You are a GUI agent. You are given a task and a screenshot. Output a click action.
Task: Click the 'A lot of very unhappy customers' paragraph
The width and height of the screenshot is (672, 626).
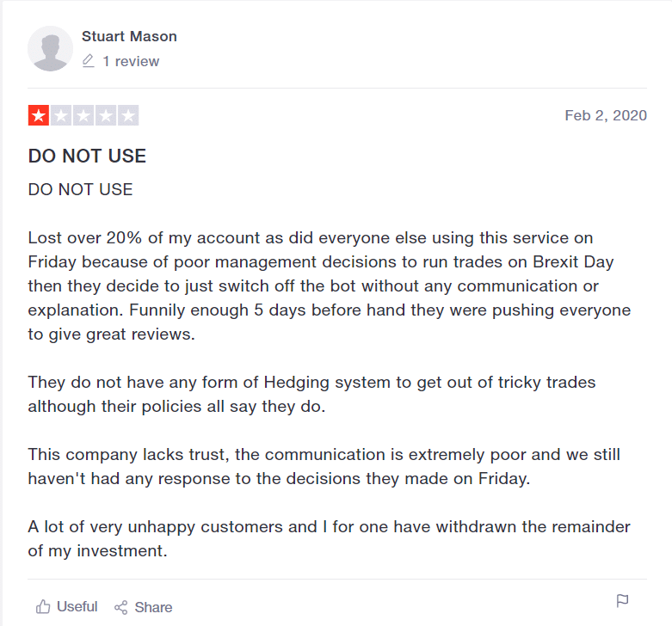pos(330,538)
